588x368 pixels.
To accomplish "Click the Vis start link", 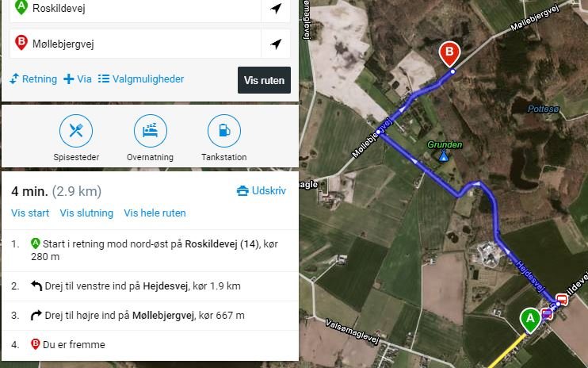I will pos(30,213).
